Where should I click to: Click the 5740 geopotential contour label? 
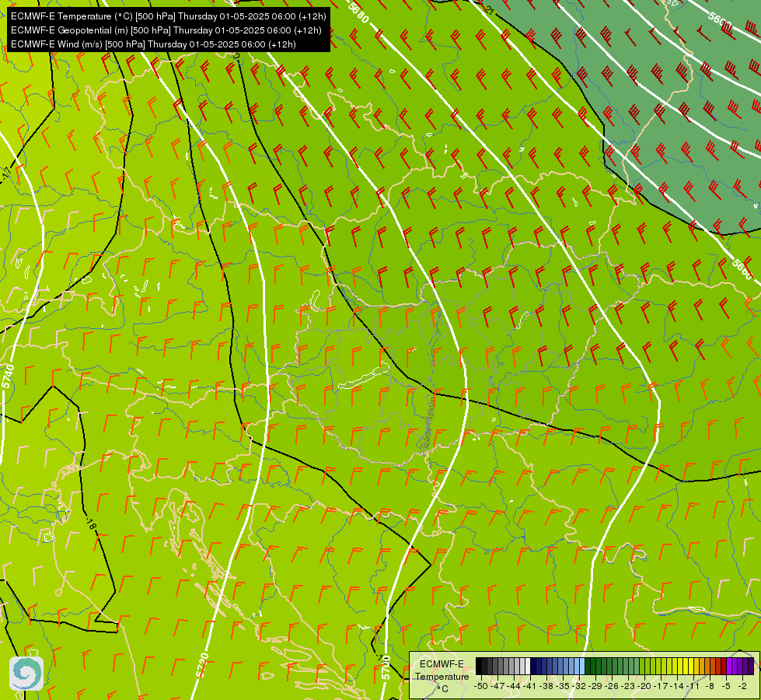(9, 376)
